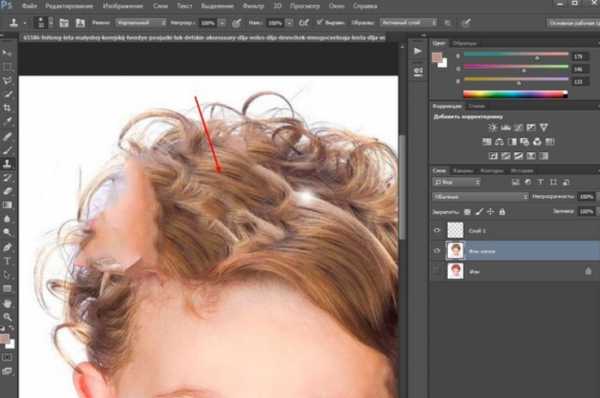600x398 pixels.
Task: Expand the layer blend mode Обычные dropdown
Action: pyautogui.click(x=480, y=197)
